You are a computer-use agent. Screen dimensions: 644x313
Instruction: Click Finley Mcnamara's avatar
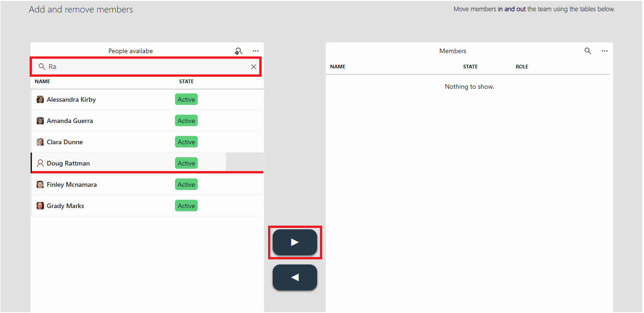[x=40, y=184]
